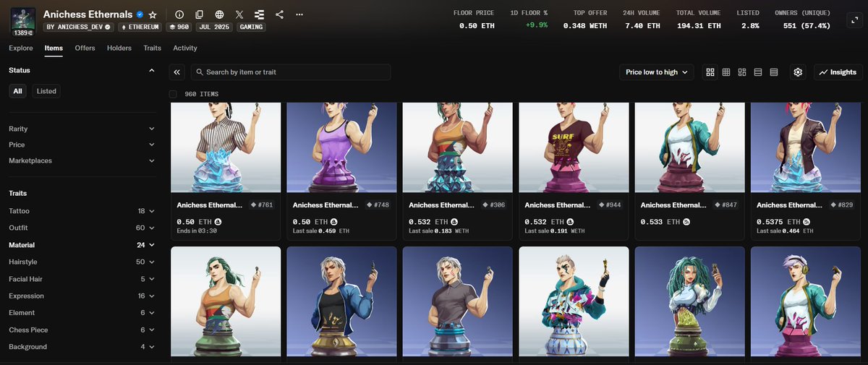The width and height of the screenshot is (868, 365).
Task: Open the three-dot more options menu
Action: [299, 14]
